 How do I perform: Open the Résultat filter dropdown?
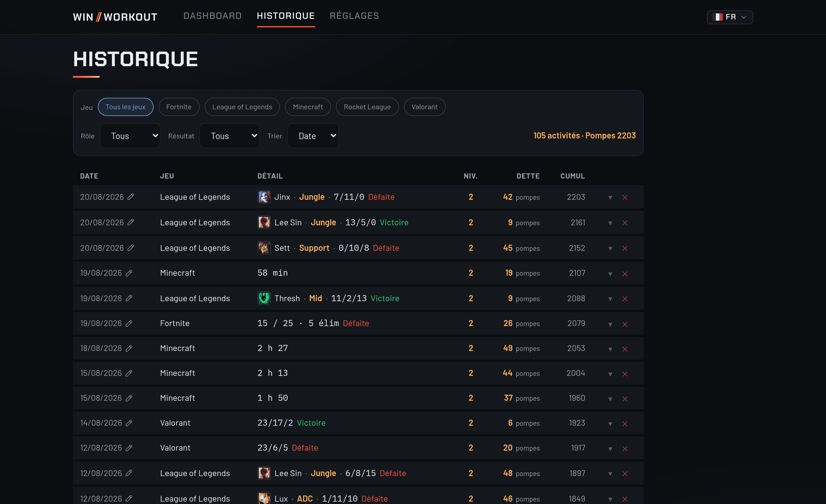(229, 136)
